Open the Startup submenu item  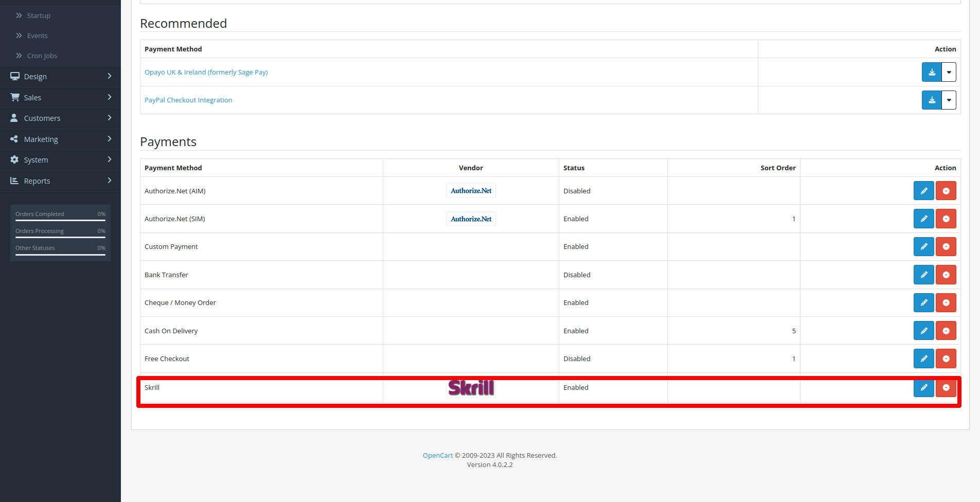(x=60, y=15)
